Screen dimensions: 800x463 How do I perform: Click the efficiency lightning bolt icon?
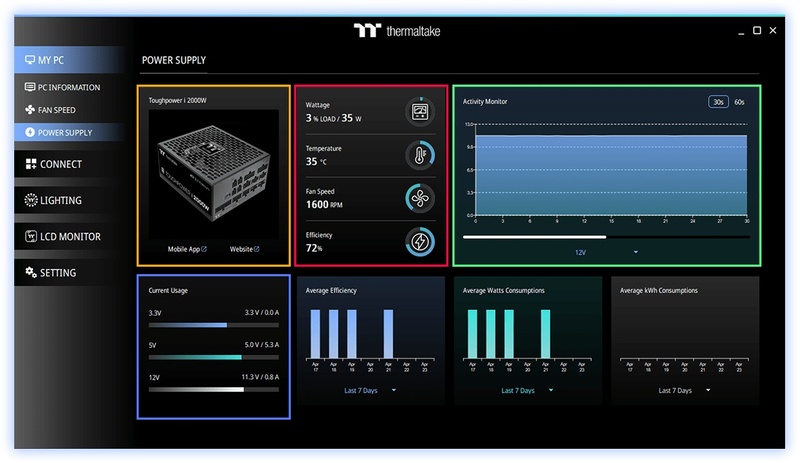tap(420, 242)
